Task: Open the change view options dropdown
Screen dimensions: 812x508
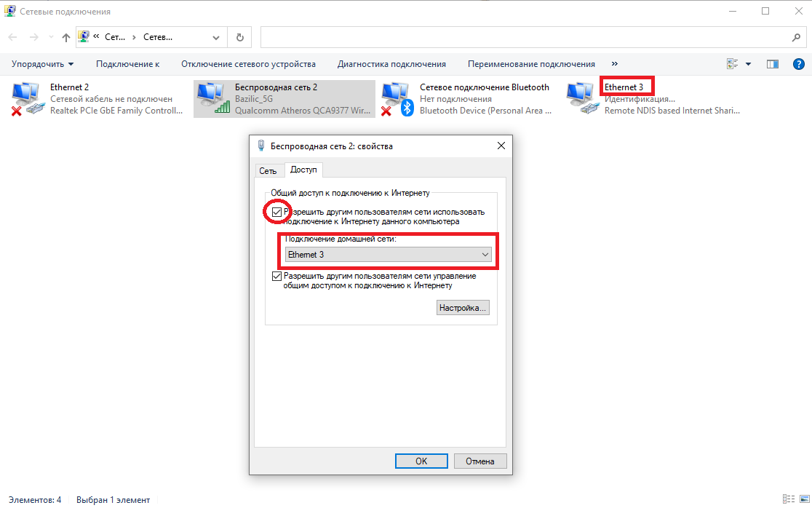Action: click(748, 64)
